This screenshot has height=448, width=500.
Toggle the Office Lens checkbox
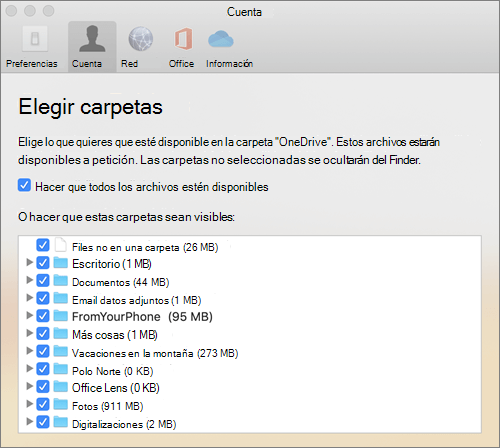[43, 387]
